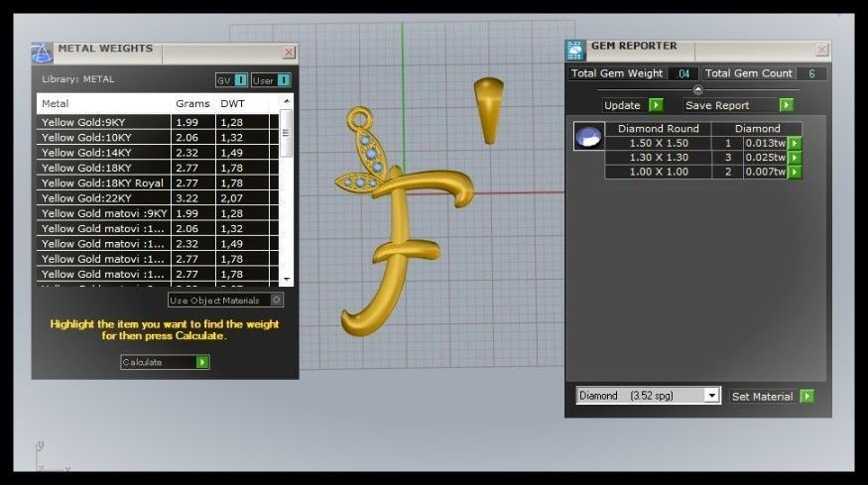Click the Diamond Round column header

659,129
